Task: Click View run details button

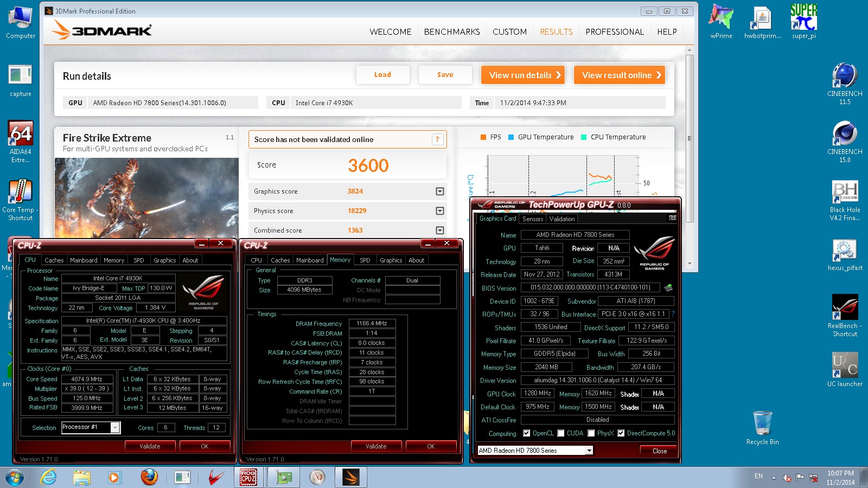Action: [523, 75]
